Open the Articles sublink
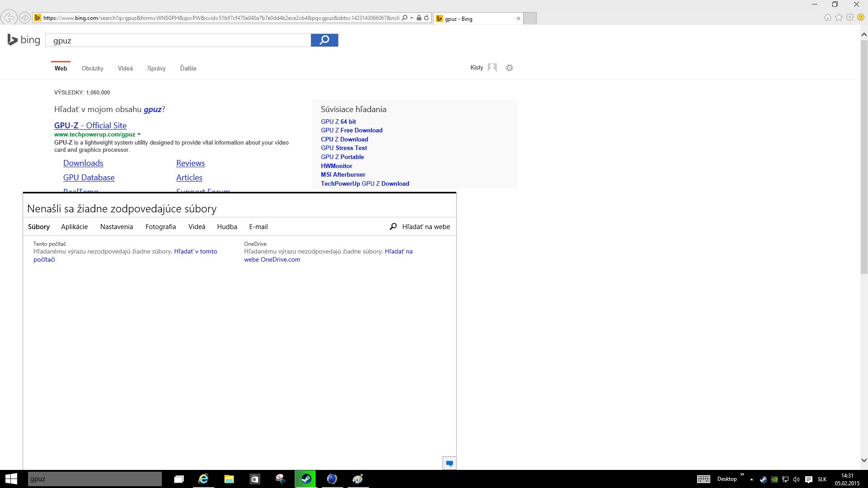Screen dimensions: 868x488 pos(189,178)
